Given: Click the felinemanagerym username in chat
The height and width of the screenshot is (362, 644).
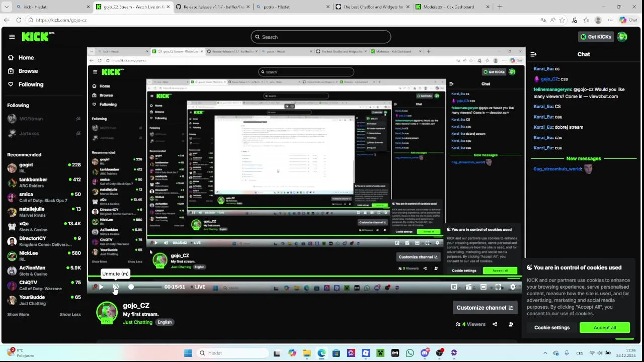Looking at the screenshot, I should 552,89.
